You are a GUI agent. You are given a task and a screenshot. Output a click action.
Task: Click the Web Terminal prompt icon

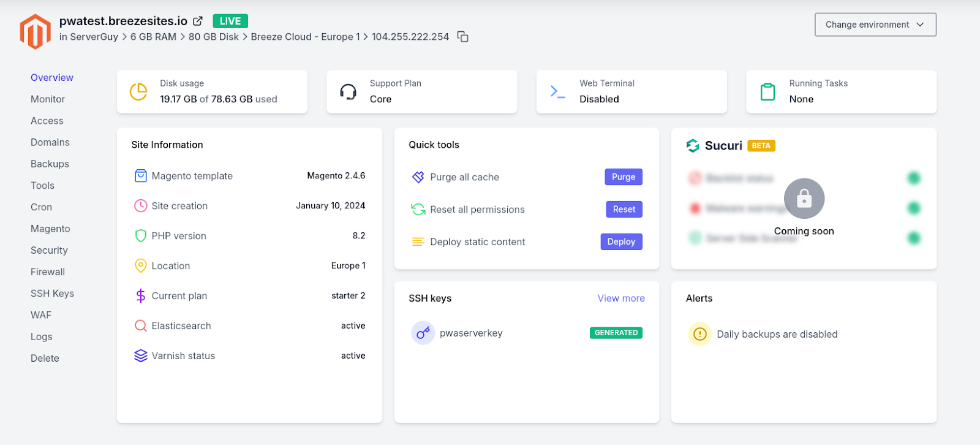[557, 92]
